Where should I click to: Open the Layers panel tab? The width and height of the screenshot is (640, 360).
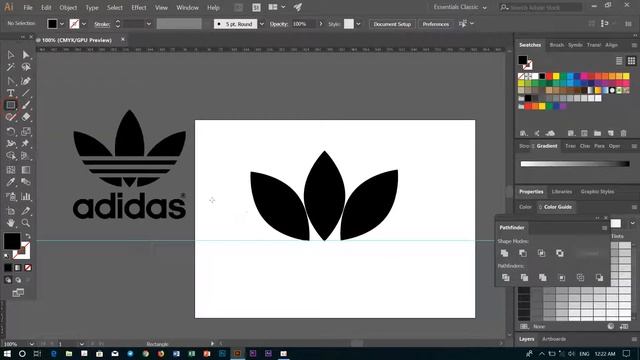pyautogui.click(x=527, y=339)
